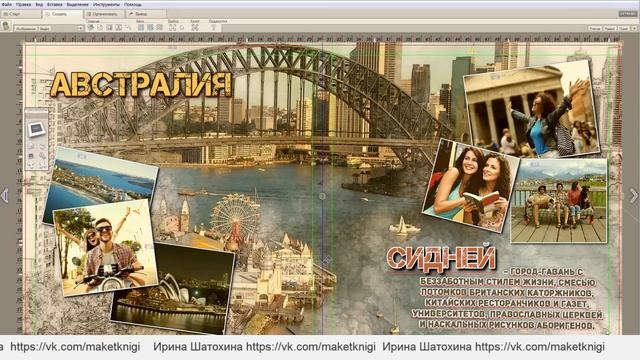Open the Помощь menu

[133, 4]
